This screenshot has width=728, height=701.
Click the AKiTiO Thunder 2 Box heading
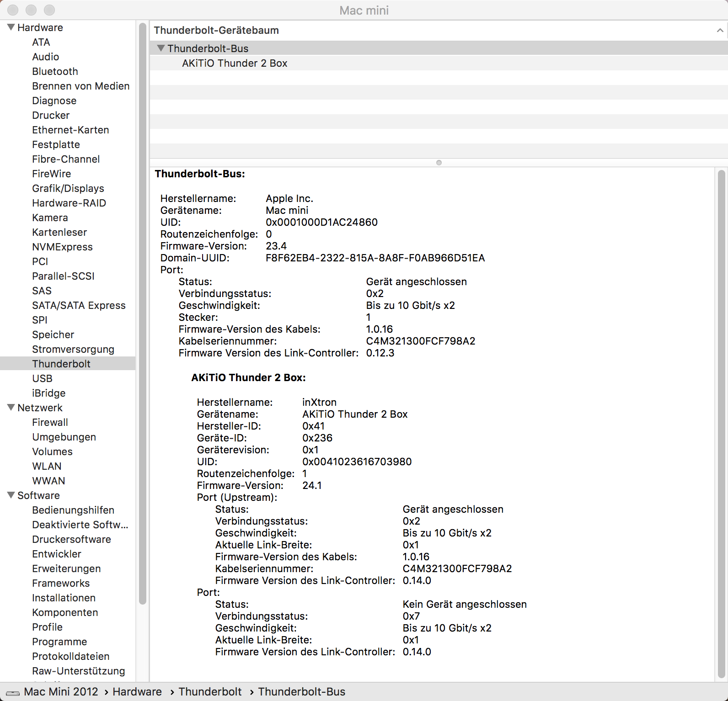248,377
